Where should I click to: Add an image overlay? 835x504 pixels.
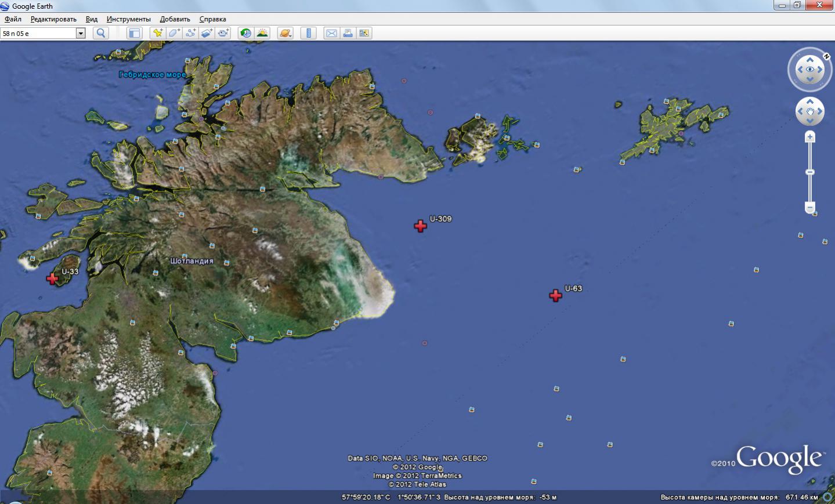pos(207,33)
